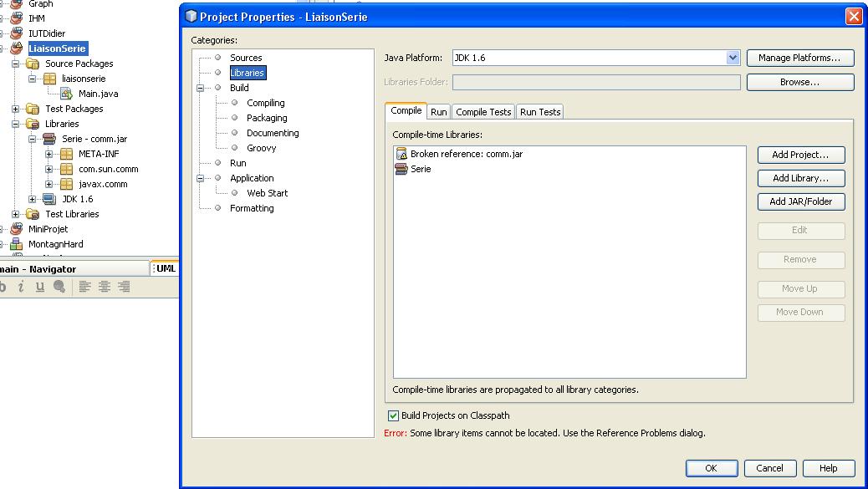The height and width of the screenshot is (489, 868).
Task: Expand the Test Packages tree node
Action: point(16,109)
